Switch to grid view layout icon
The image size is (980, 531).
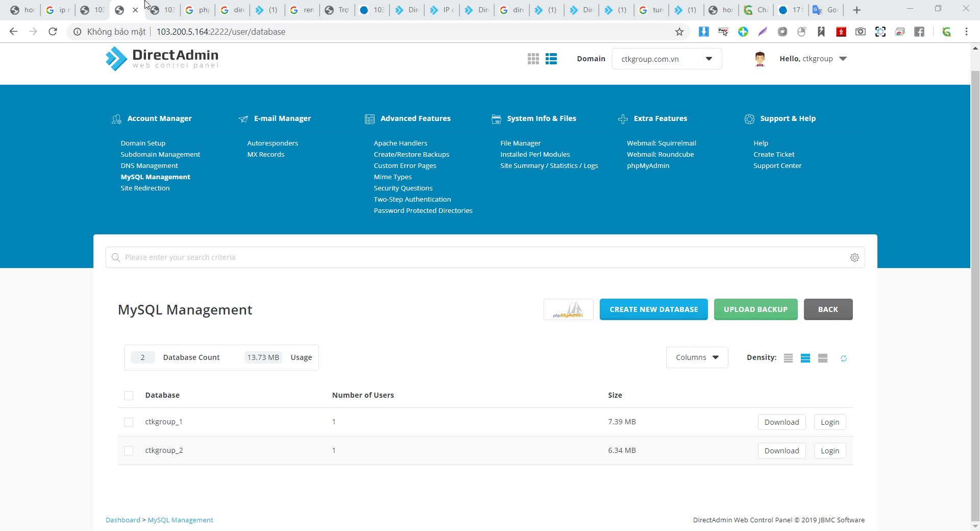pyautogui.click(x=533, y=59)
